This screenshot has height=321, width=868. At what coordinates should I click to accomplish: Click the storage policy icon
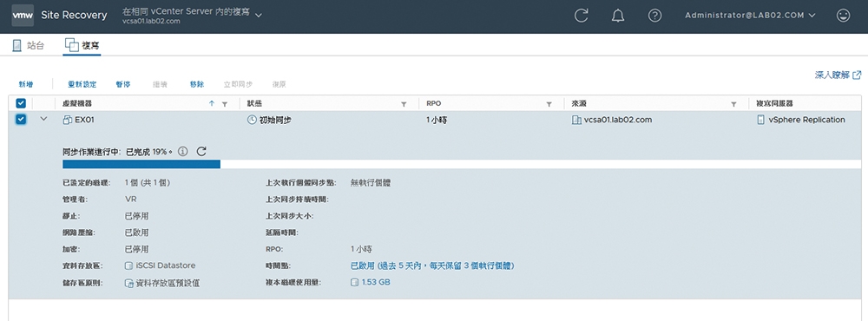[129, 283]
